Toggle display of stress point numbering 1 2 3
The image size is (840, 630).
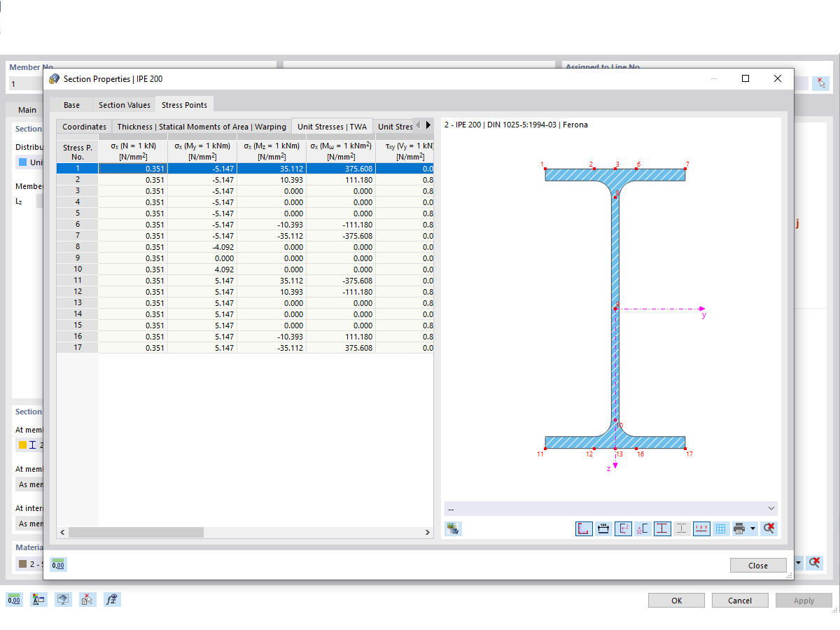point(701,528)
